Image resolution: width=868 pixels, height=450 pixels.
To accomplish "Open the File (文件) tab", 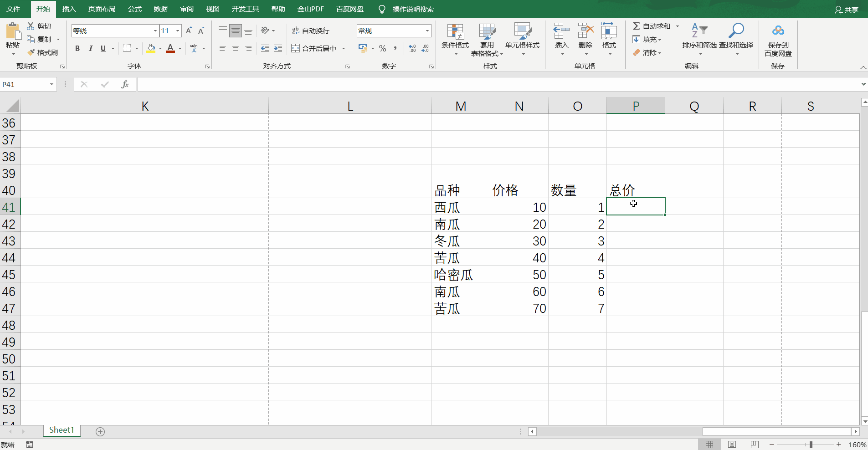I will point(13,9).
